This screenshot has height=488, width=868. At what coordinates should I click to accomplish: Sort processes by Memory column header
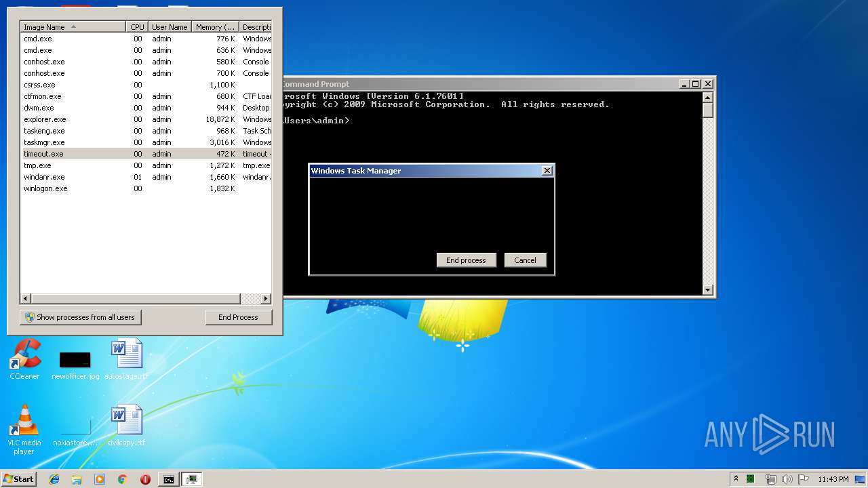(x=215, y=27)
